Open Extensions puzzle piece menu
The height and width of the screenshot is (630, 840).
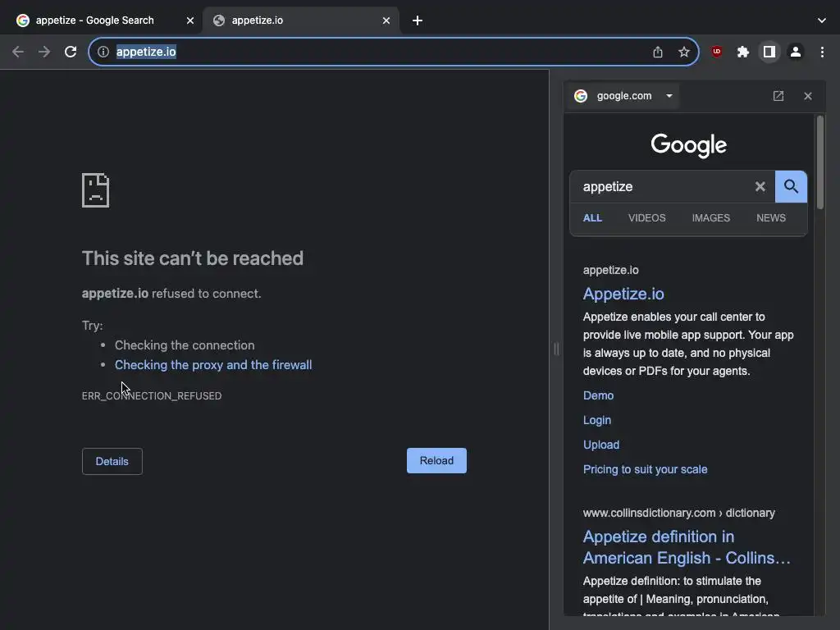pos(742,52)
